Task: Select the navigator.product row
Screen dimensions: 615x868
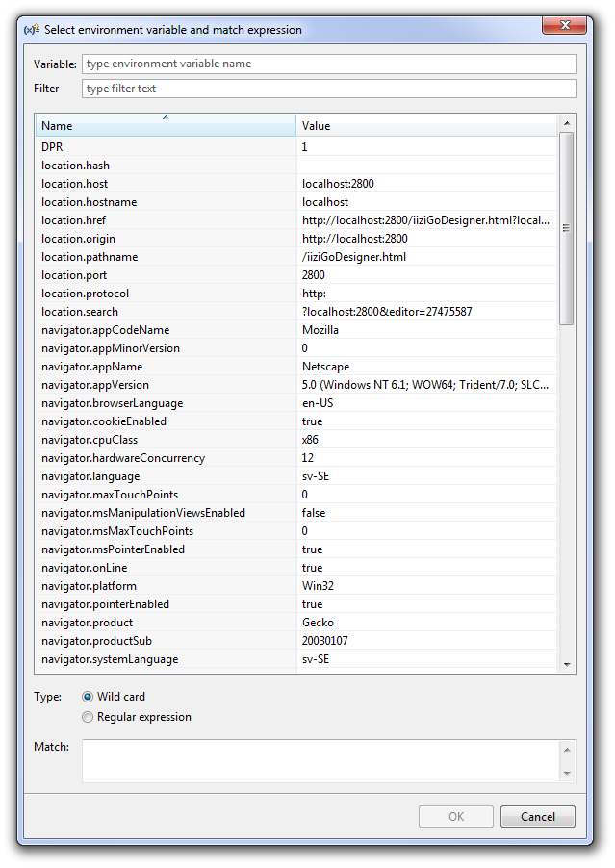Action: coord(296,623)
